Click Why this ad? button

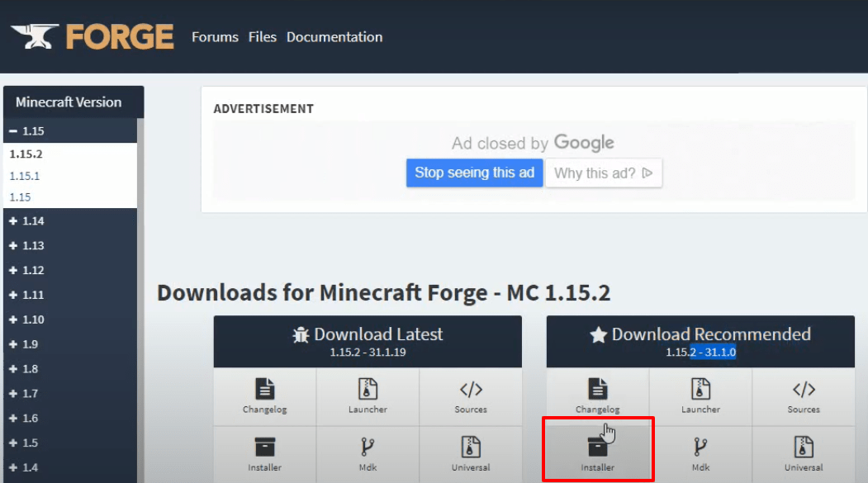coord(604,173)
